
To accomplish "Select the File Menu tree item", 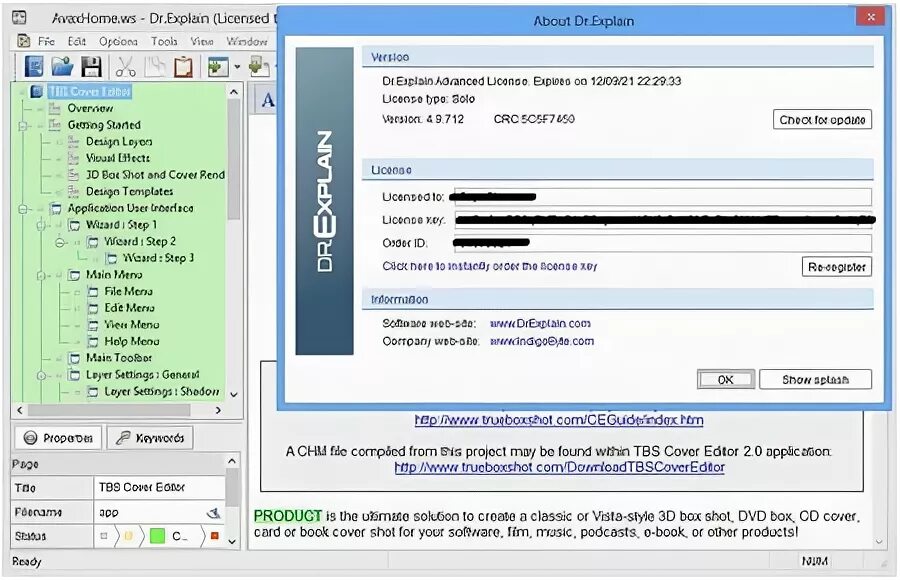I will pos(128,291).
